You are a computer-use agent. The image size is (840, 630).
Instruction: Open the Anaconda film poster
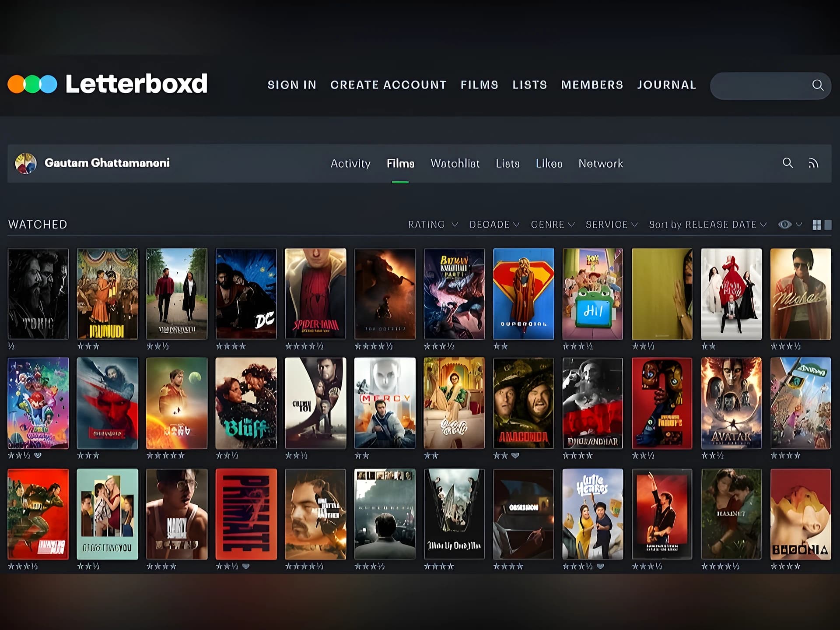tap(524, 403)
